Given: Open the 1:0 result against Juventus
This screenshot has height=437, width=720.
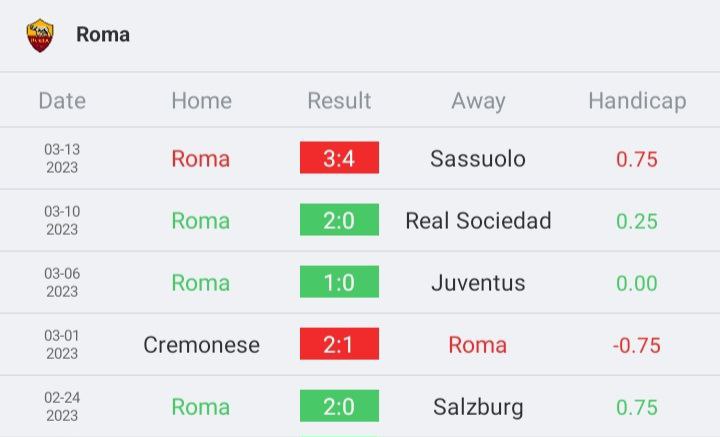Looking at the screenshot, I should click(x=339, y=282).
